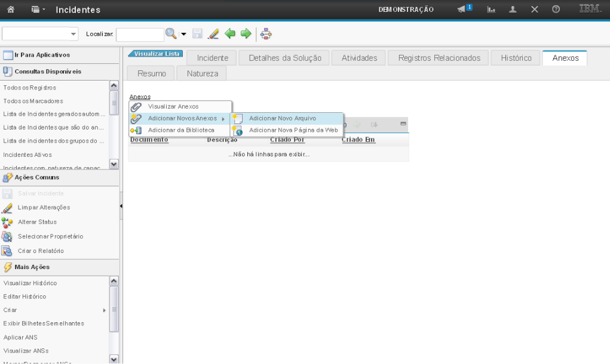Click the Visualizar Lista button
The image size is (610, 364).
point(156,54)
